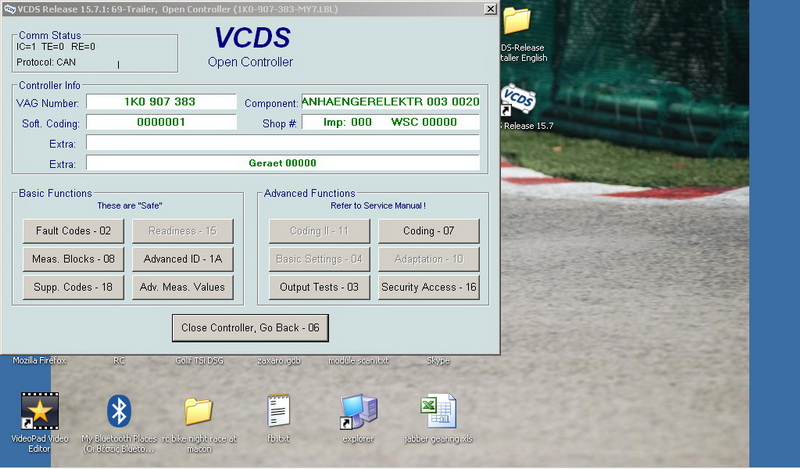Close the VCDS window

490,9
